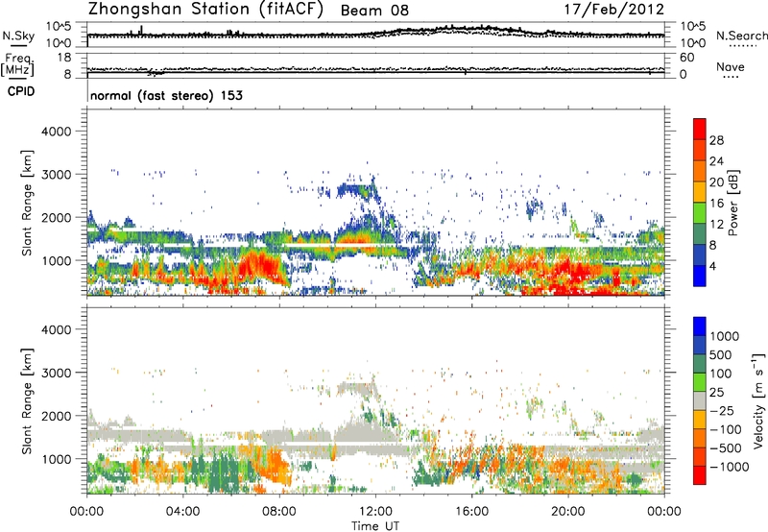Click the blue top segment of Velocity colorbar
Image resolution: width=768 pixels, height=532 pixels.
pos(700,326)
